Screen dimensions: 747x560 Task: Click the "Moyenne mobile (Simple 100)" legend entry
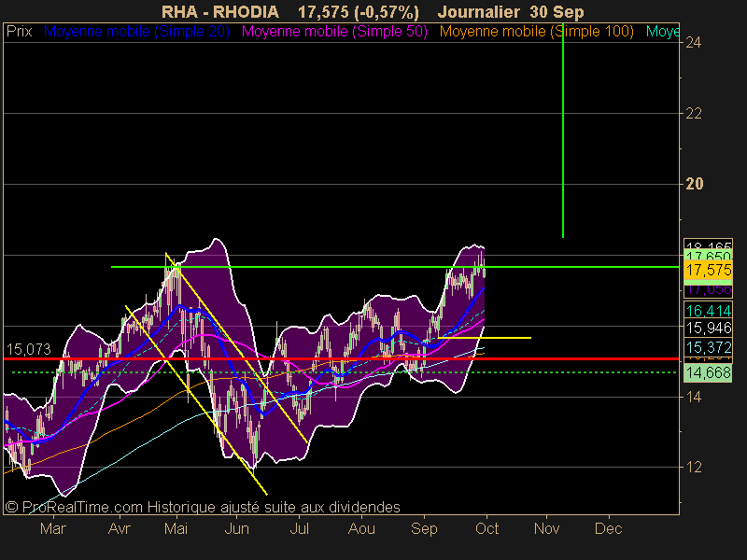[537, 32]
